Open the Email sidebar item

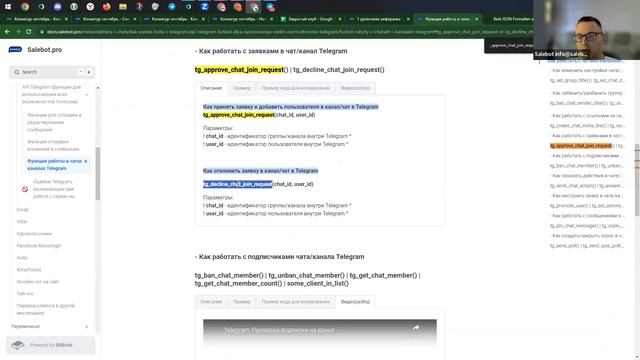click(x=22, y=210)
